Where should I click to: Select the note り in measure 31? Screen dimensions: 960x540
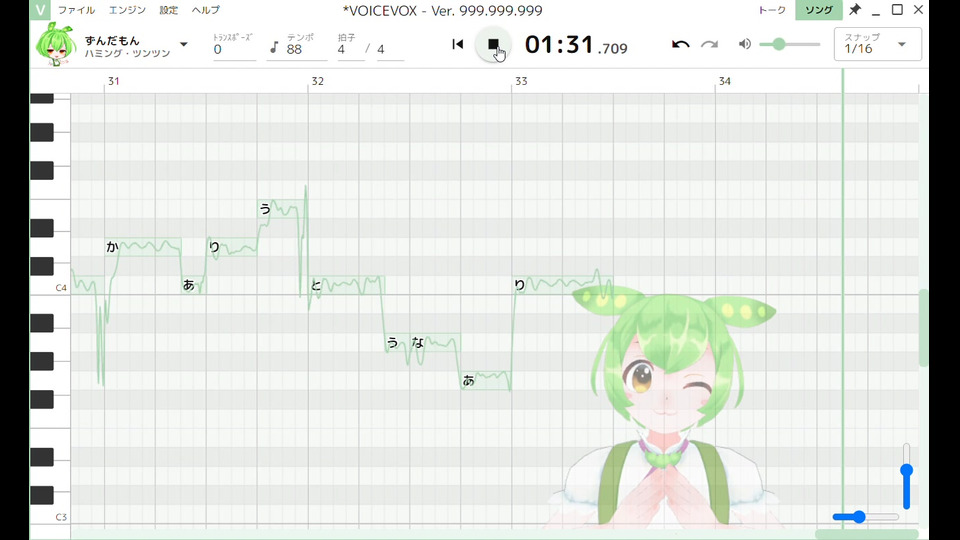click(x=231, y=247)
